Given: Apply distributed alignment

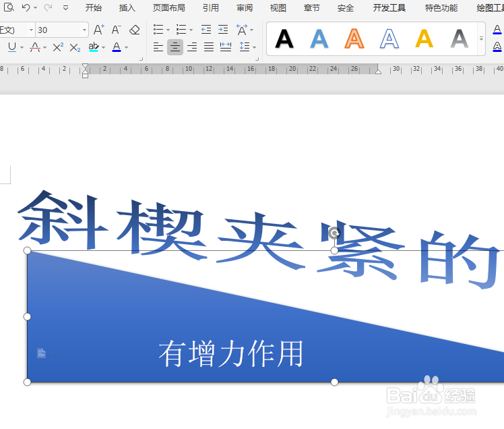Looking at the screenshot, I should coord(226,47).
